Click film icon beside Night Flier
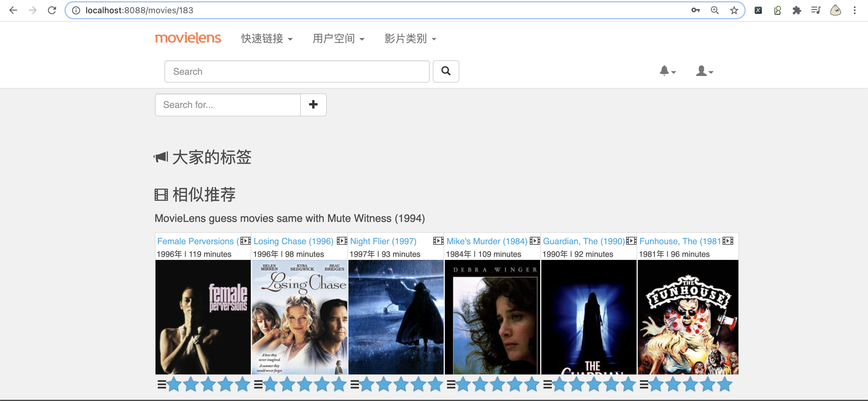Viewport: 868px width, 401px height. pos(438,241)
